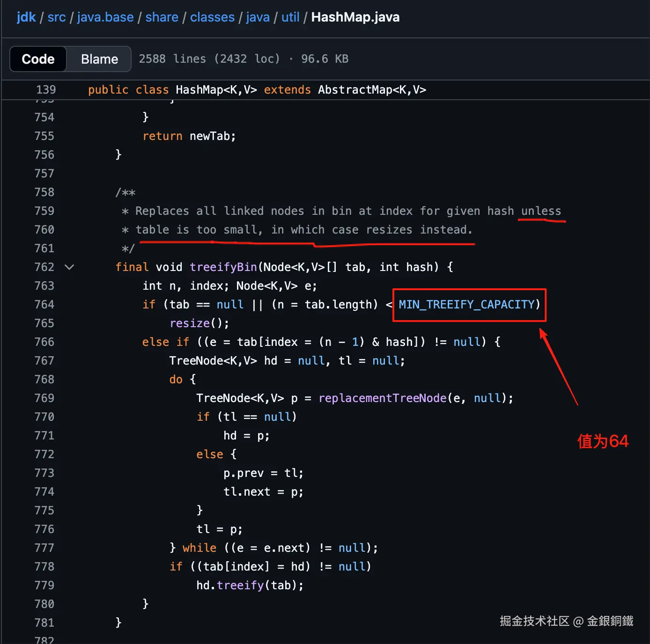
Task: Select line number 775
Action: coord(44,511)
